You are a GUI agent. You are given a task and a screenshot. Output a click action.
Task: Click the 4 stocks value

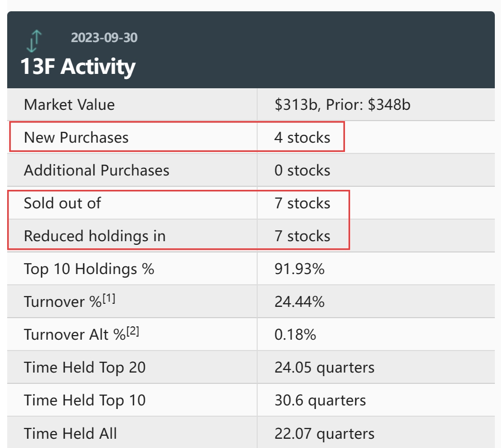click(x=302, y=138)
